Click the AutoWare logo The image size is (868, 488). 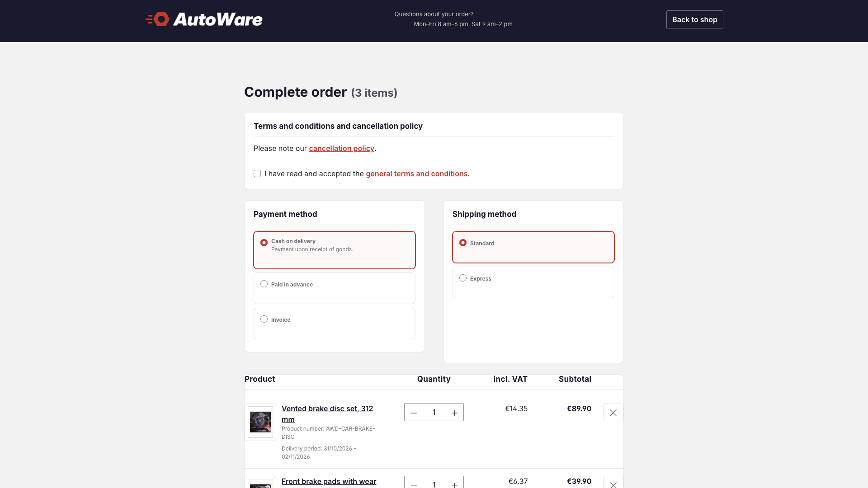click(204, 19)
